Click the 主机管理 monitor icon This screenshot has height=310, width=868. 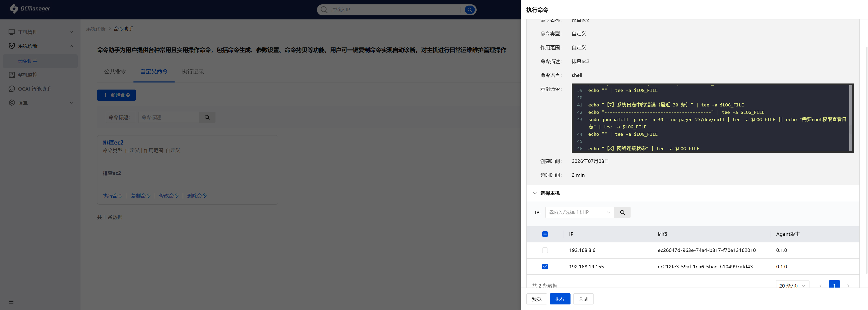(12, 32)
